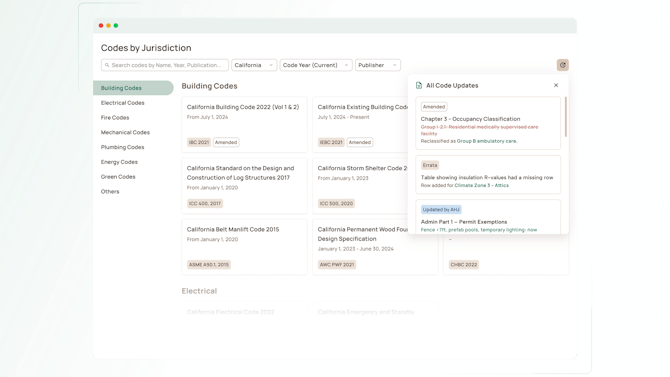Open the code updates history icon
The image size is (670, 377).
point(562,65)
